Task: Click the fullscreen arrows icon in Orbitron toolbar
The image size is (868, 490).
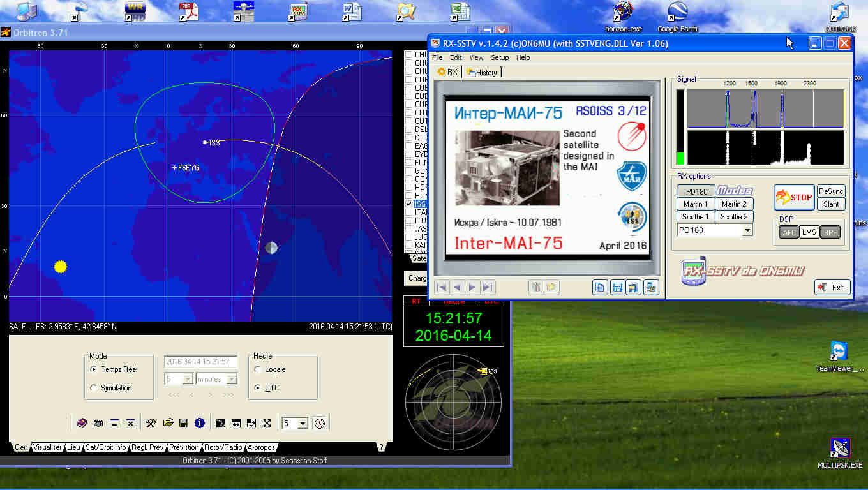Action: (x=267, y=423)
